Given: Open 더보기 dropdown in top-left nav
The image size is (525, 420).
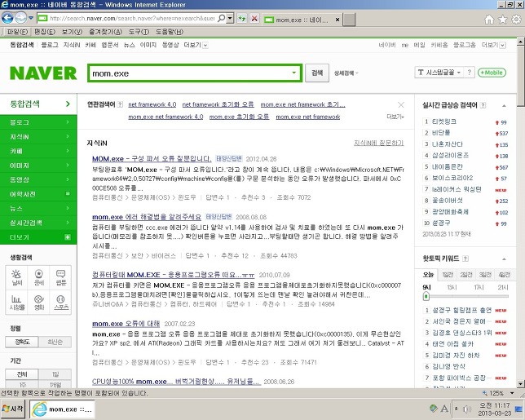Looking at the screenshot, I should click(x=196, y=45).
